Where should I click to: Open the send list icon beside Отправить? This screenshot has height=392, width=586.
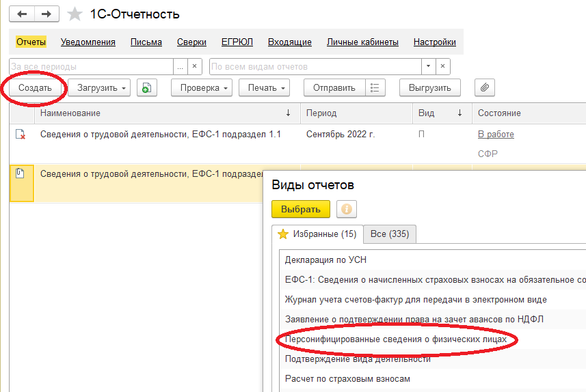(x=375, y=87)
